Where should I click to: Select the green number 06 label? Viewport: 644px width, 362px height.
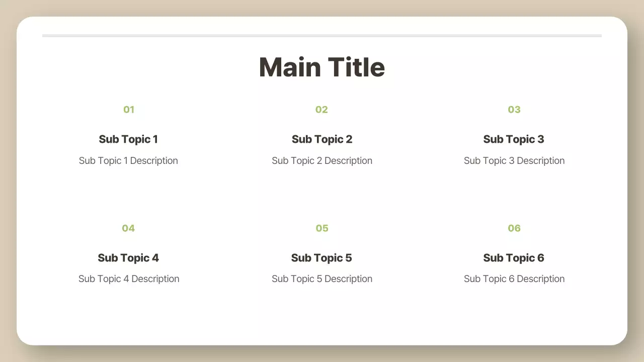(514, 228)
